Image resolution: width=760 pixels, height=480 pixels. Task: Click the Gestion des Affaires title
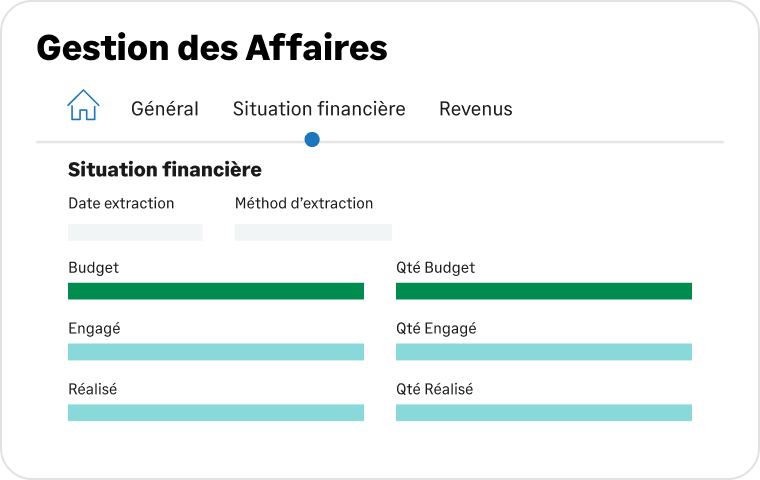(x=212, y=48)
